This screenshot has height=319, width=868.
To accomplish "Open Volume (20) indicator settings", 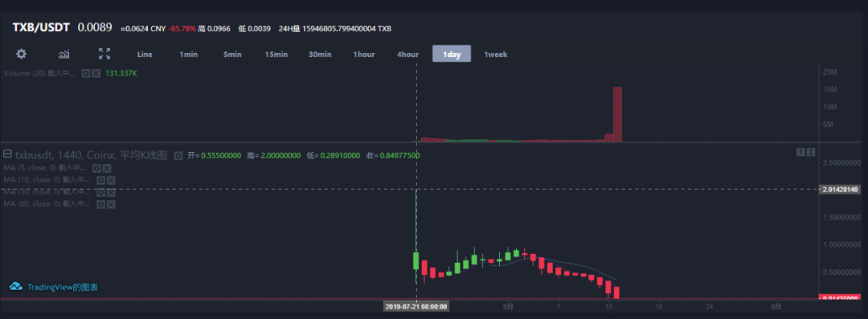I will 86,74.
